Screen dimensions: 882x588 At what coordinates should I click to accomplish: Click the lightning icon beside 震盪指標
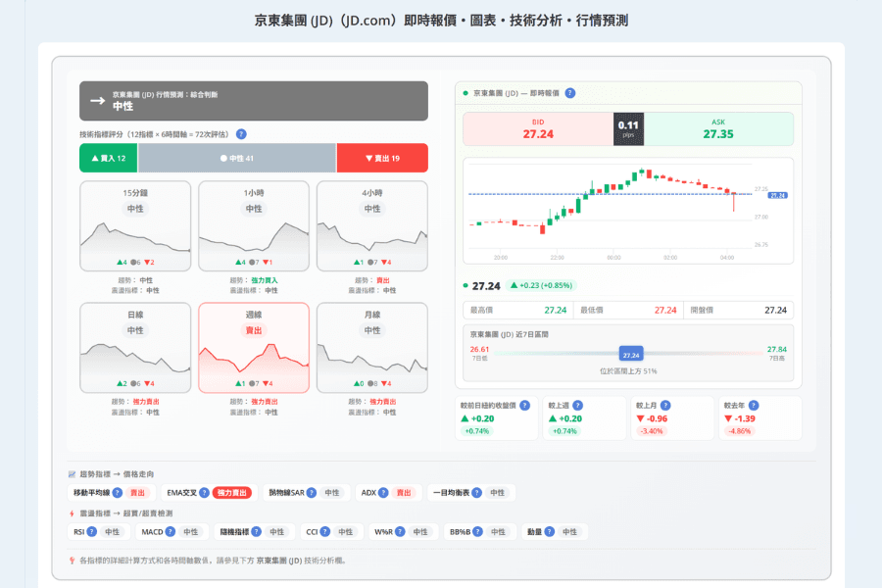pos(72,514)
